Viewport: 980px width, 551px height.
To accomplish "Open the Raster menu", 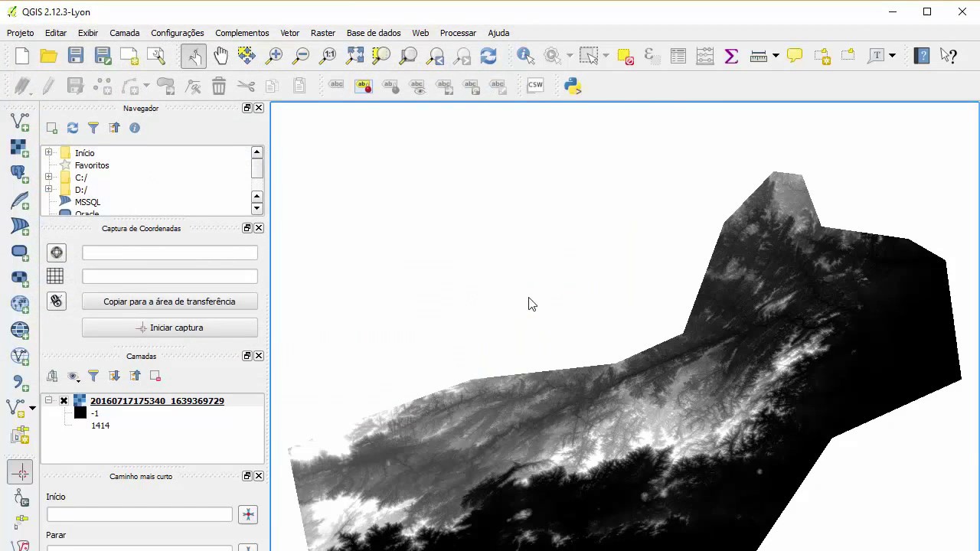I will click(323, 33).
